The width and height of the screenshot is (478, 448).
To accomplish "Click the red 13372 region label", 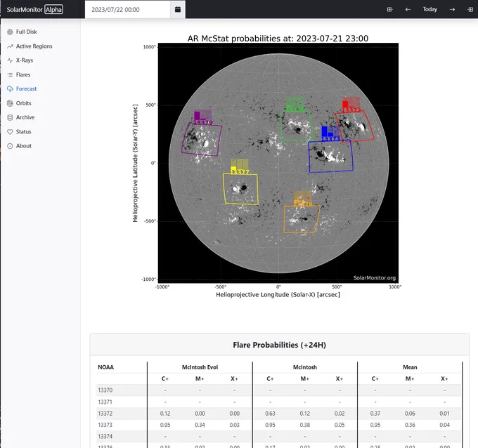I will 351,110.
